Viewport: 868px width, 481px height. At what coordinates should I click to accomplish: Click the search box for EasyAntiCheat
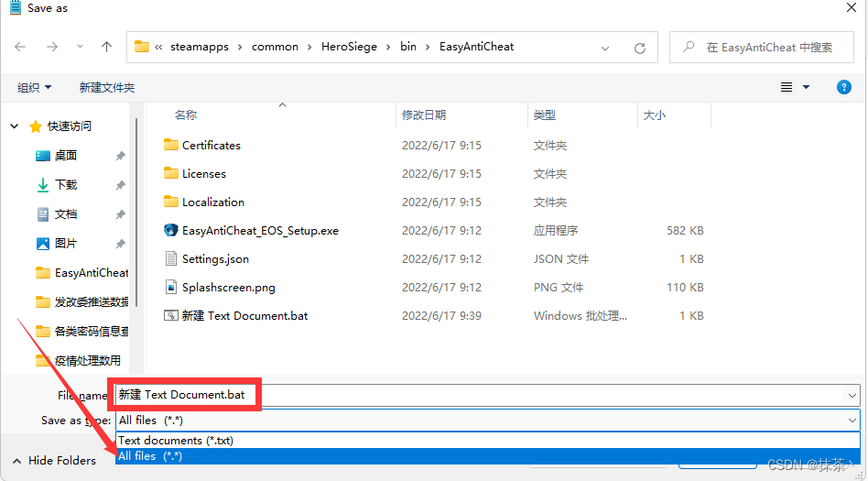[762, 47]
